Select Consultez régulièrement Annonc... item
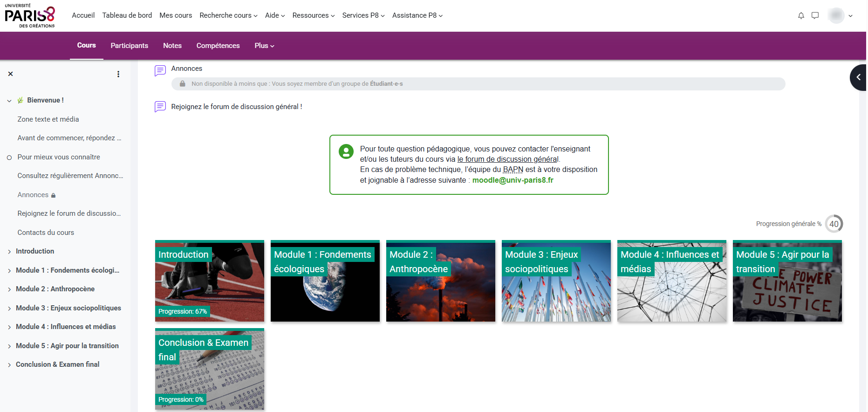Image resolution: width=868 pixels, height=412 pixels. point(70,176)
